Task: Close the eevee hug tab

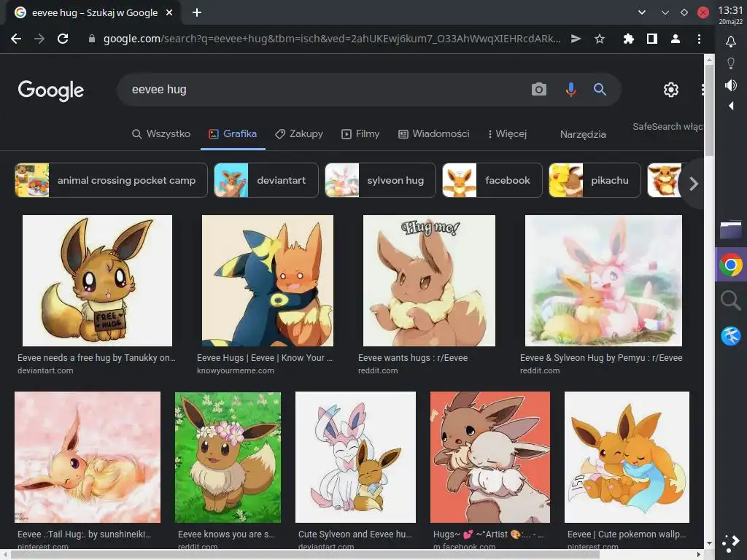Action: [x=169, y=12]
